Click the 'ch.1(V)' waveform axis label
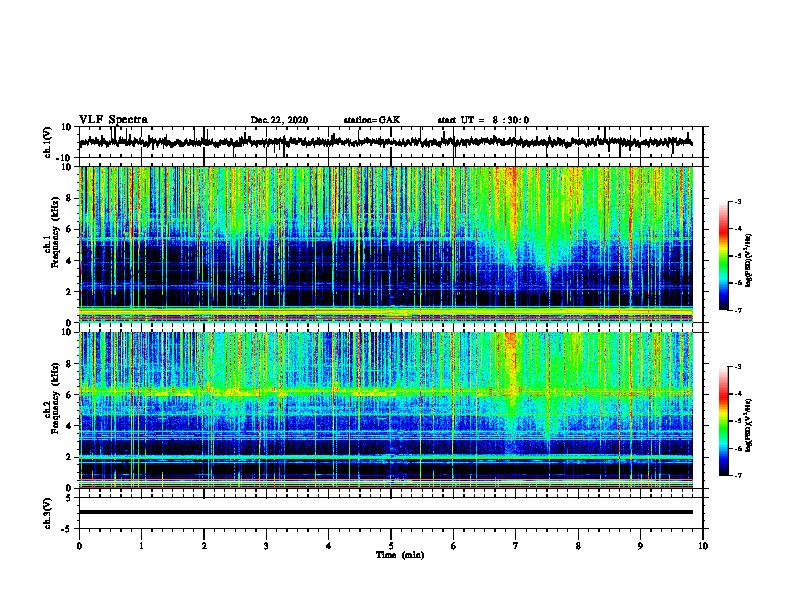792x612 pixels. coord(48,142)
